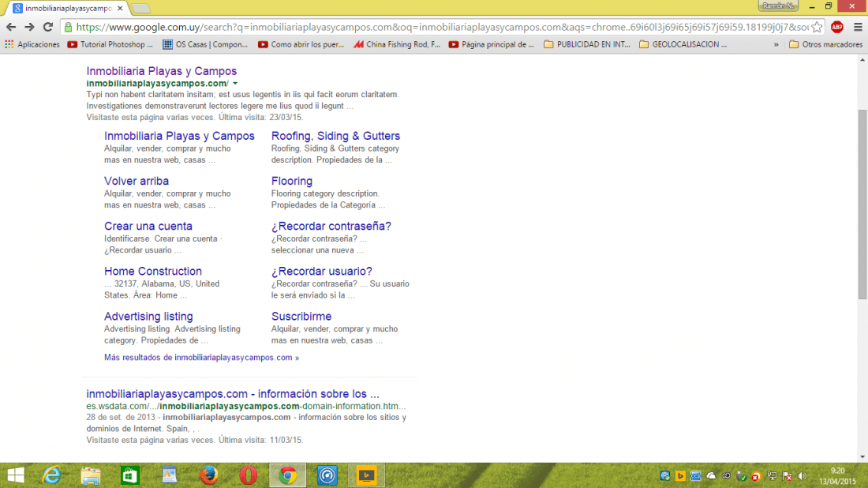Open blue circular app in taskbar
This screenshot has width=868, height=488.
(x=327, y=476)
